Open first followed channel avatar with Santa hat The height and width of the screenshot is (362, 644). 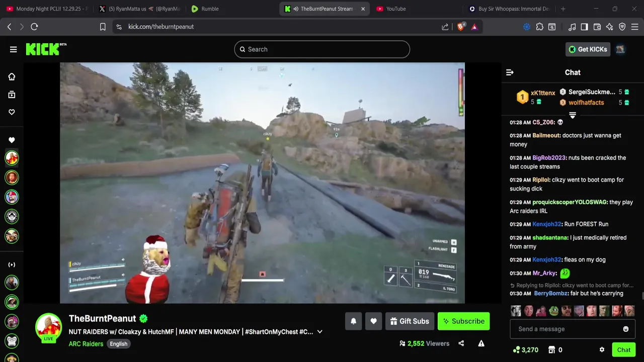coord(12,158)
